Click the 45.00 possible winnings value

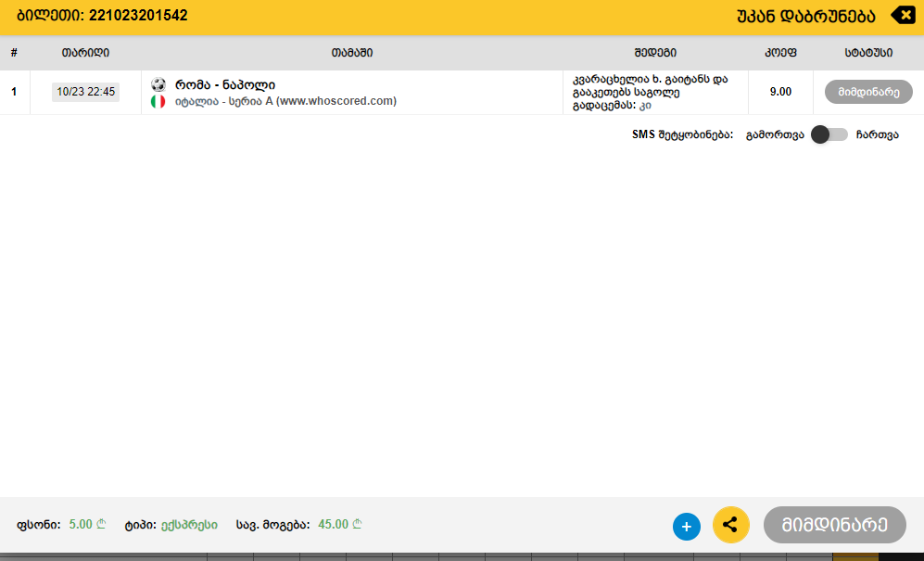pos(340,525)
